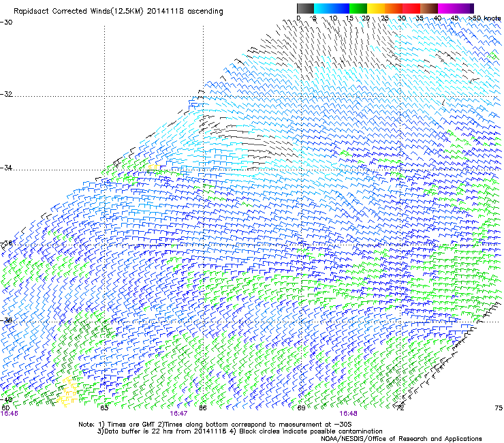504x443 pixels.
Task: Select the cyan-blue 5-15 knots color band
Action: pos(332,8)
